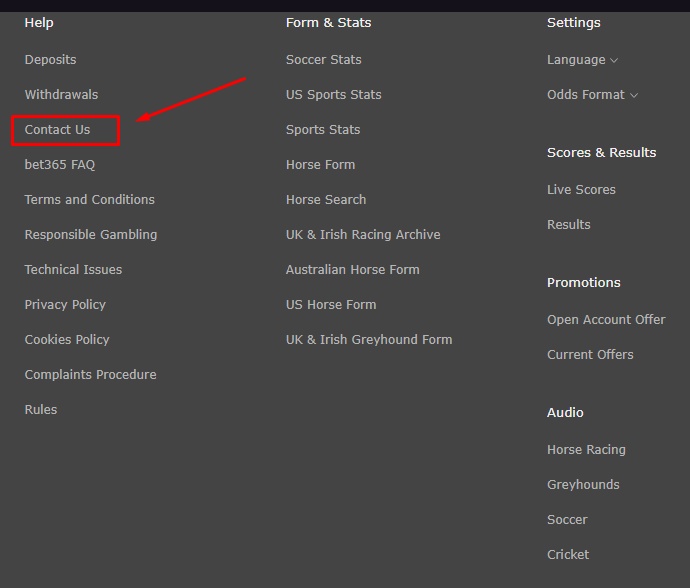View the Open Account Offer
The width and height of the screenshot is (690, 588).
[606, 320]
